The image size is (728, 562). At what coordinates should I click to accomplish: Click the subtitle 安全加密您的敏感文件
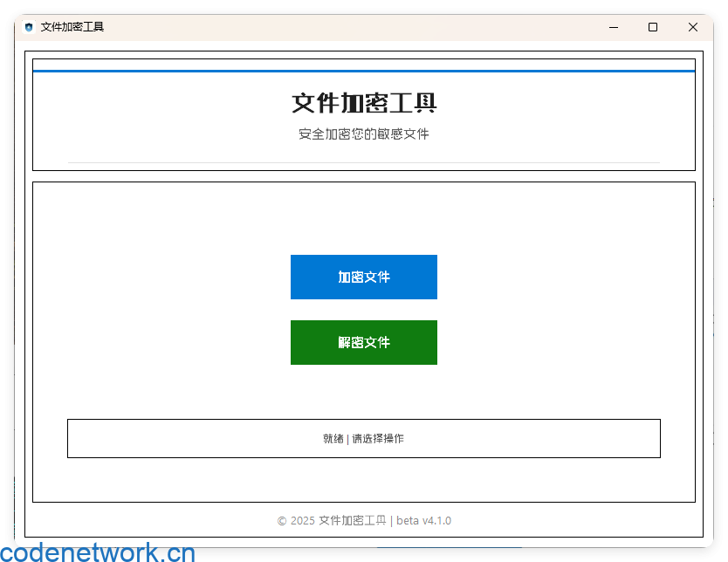click(364, 134)
